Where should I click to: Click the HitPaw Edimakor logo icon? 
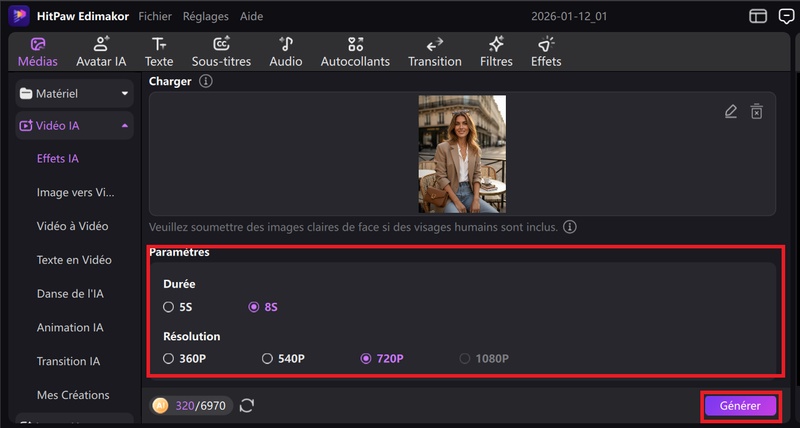19,16
